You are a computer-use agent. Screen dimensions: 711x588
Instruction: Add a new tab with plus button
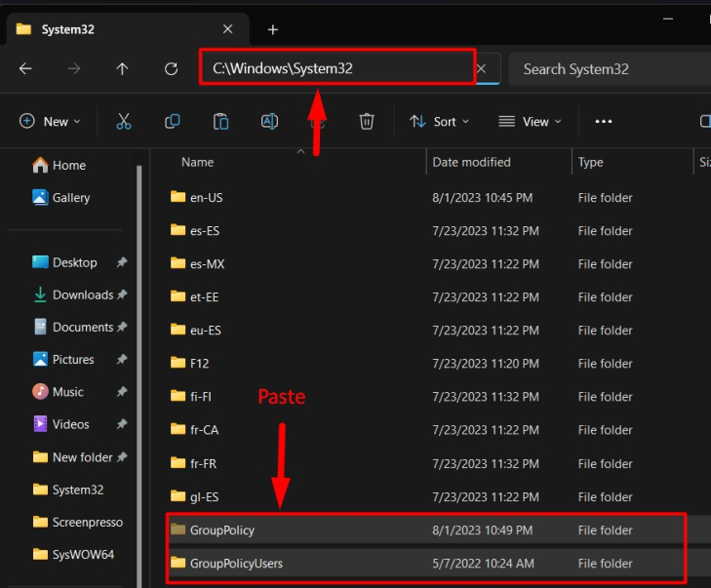point(273,29)
